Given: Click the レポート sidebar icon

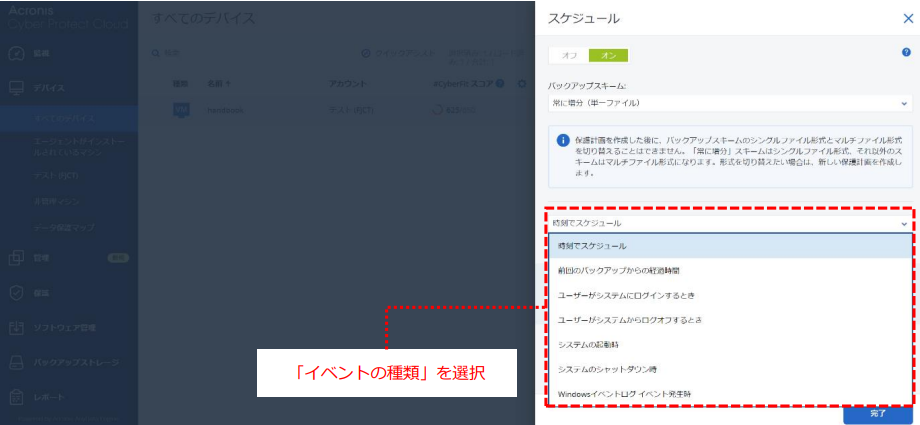Looking at the screenshot, I should pos(16,397).
